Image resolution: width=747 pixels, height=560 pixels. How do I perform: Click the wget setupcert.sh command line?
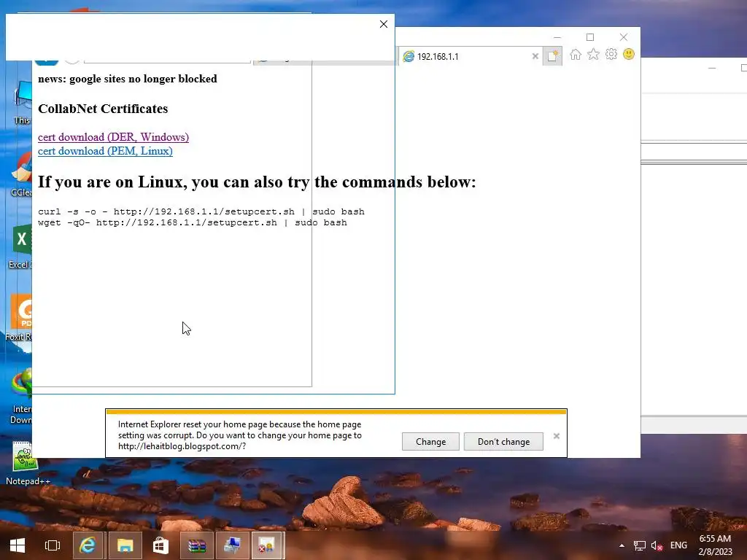193,222
